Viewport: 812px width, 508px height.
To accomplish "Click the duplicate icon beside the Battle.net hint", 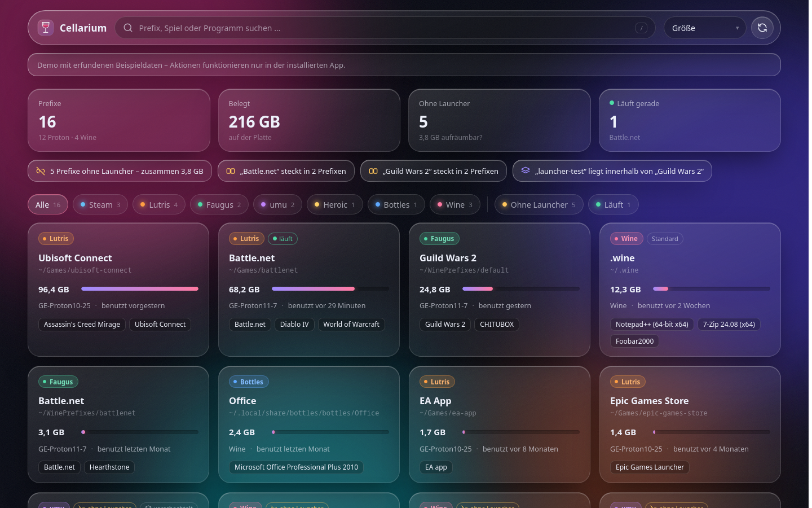I will 231,171.
